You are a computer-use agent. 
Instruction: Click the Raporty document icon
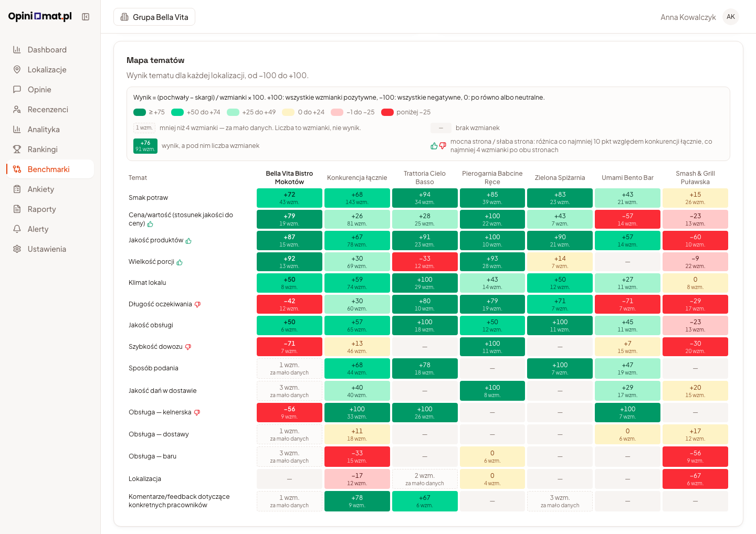(17, 209)
